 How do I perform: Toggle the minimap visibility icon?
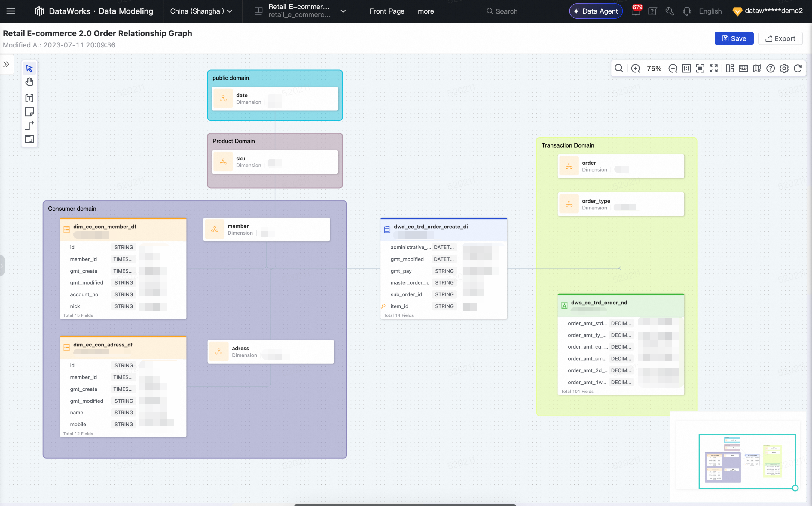(757, 68)
